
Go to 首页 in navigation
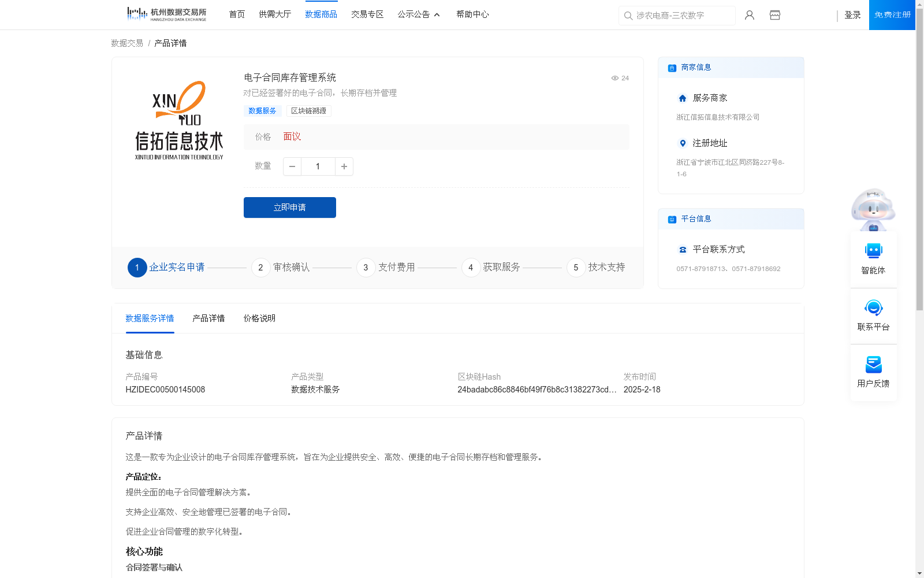(237, 14)
